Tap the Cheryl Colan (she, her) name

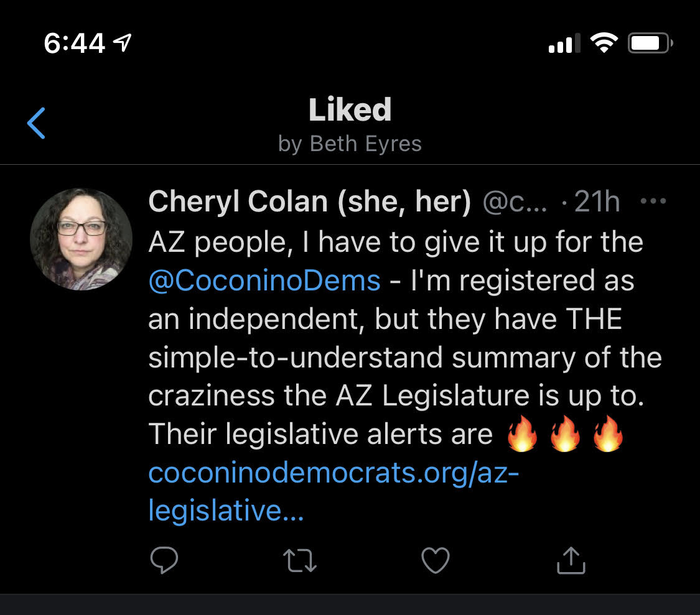[x=309, y=202]
